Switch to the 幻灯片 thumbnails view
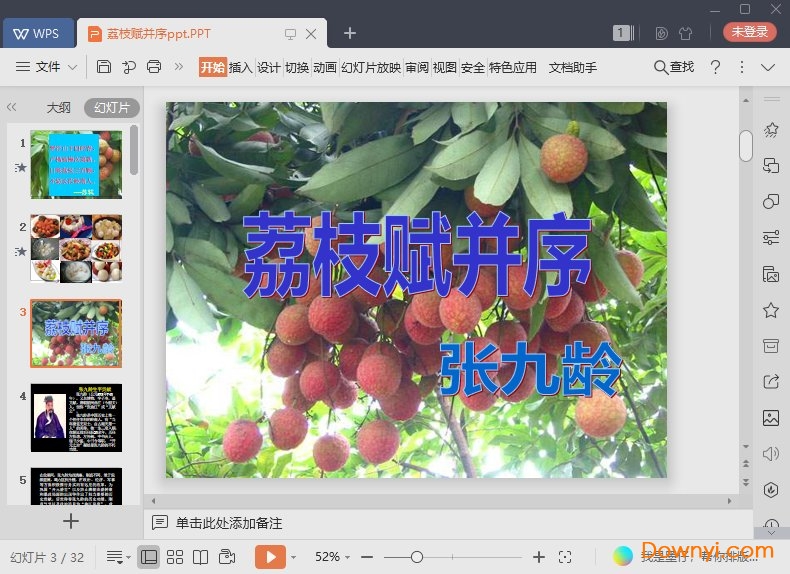 (112, 107)
